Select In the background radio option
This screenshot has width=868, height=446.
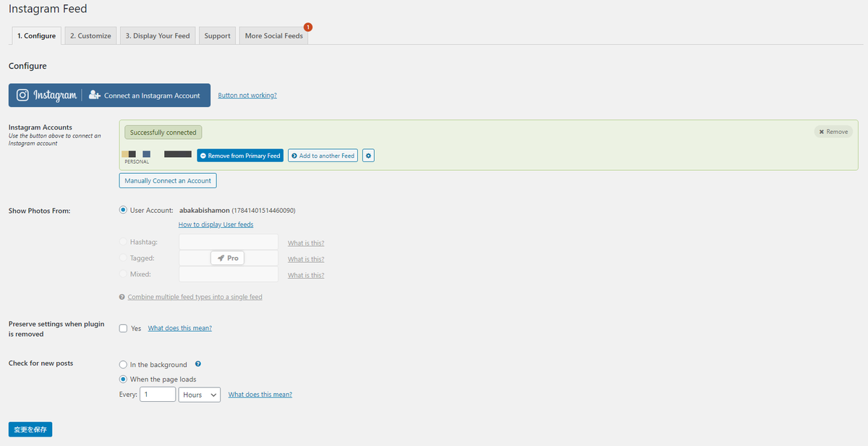(123, 365)
